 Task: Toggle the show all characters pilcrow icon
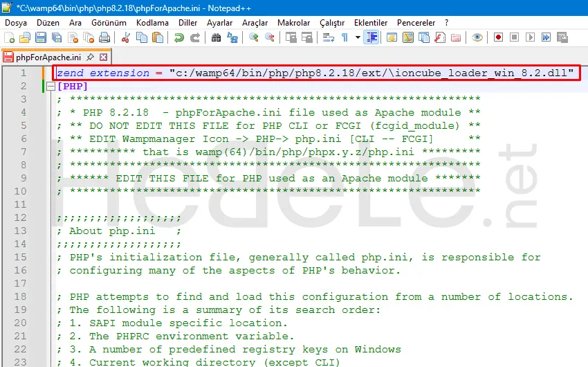click(x=344, y=37)
